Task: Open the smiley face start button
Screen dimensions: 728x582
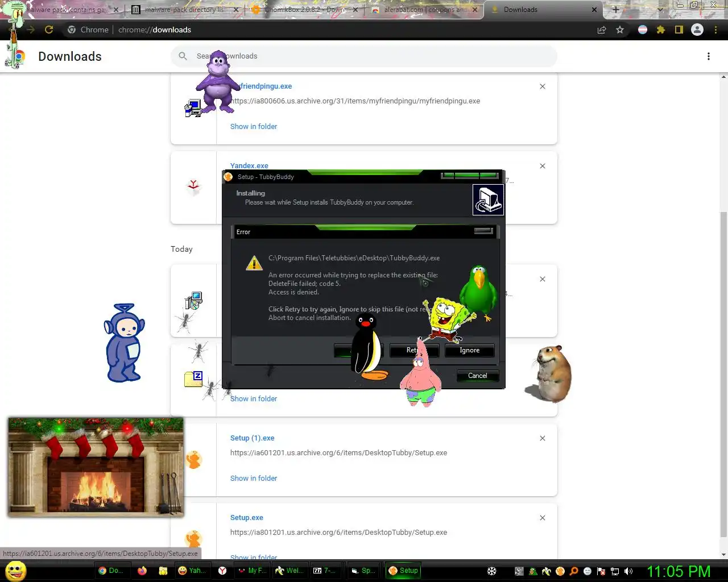Action: point(15,571)
